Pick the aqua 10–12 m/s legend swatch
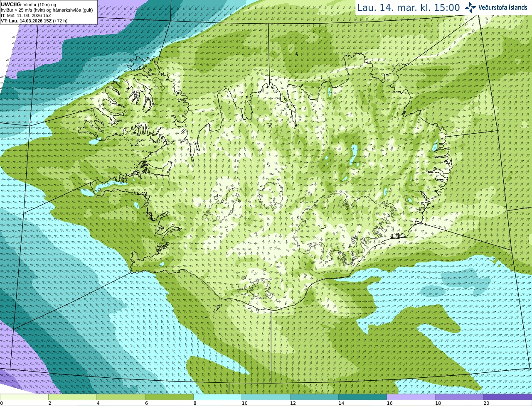The image size is (532, 406). [266, 397]
